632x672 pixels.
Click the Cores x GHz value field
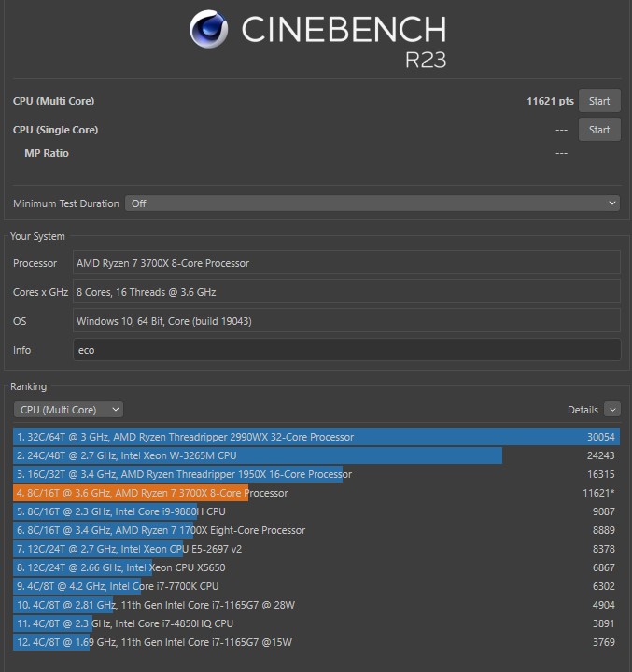pos(347,292)
